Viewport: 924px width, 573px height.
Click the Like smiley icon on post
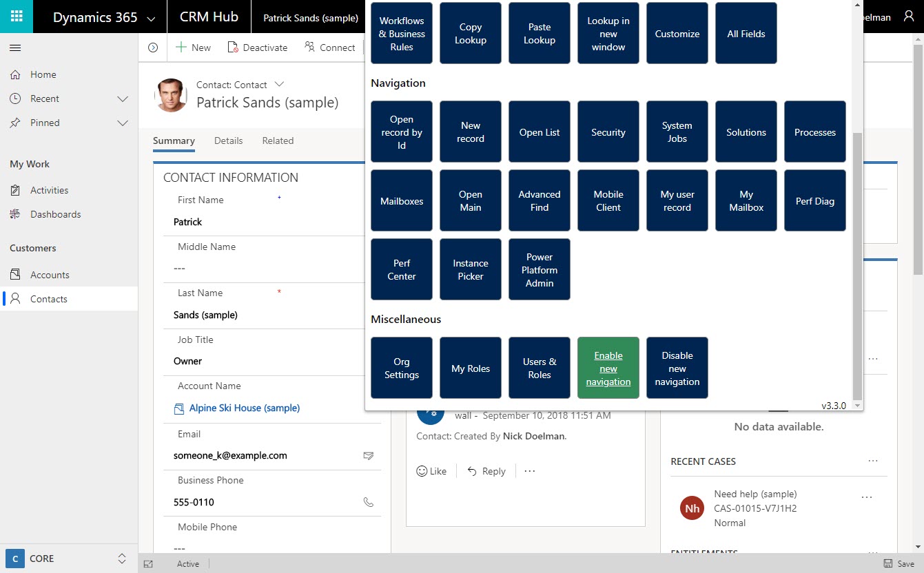tap(422, 471)
